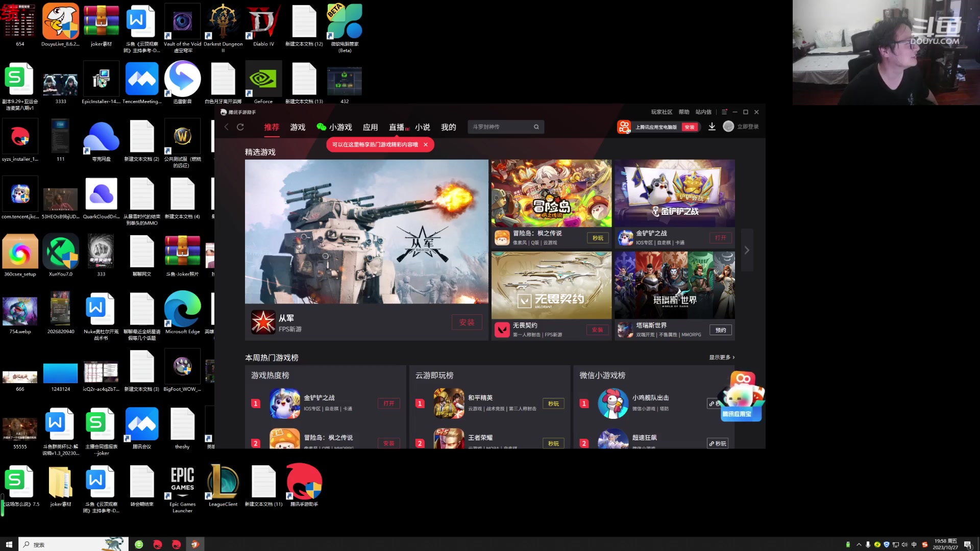Click 立即登录 link
This screenshot has height=551, width=980.
coord(747,127)
